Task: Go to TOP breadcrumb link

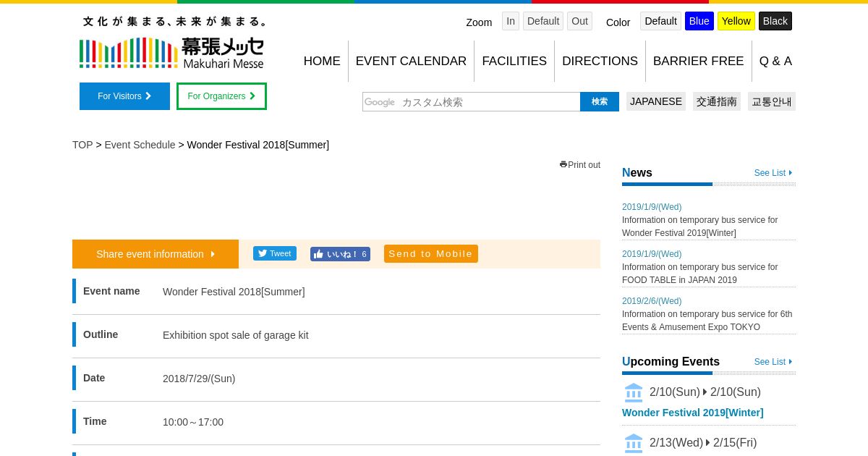Action: 82,145
